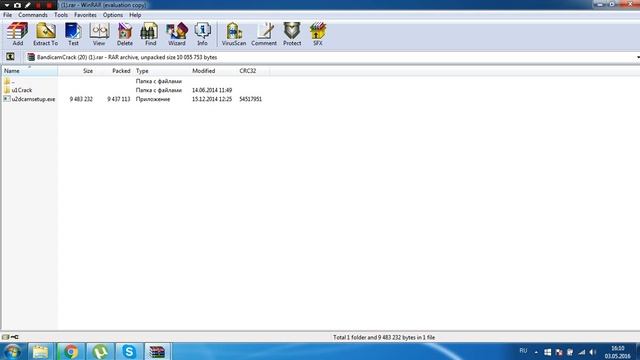The height and width of the screenshot is (360, 640).
Task: Start the VirusScan tool
Action: tap(233, 33)
